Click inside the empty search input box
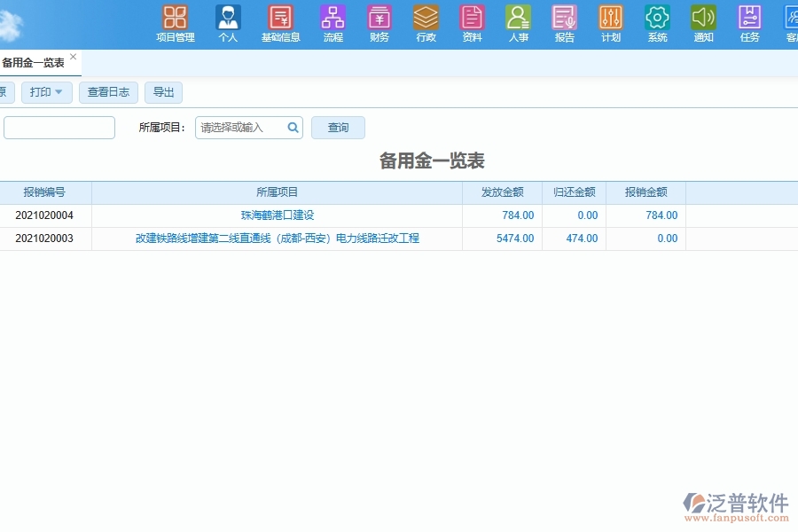Viewport: 798px width, 532px height. tap(59, 127)
